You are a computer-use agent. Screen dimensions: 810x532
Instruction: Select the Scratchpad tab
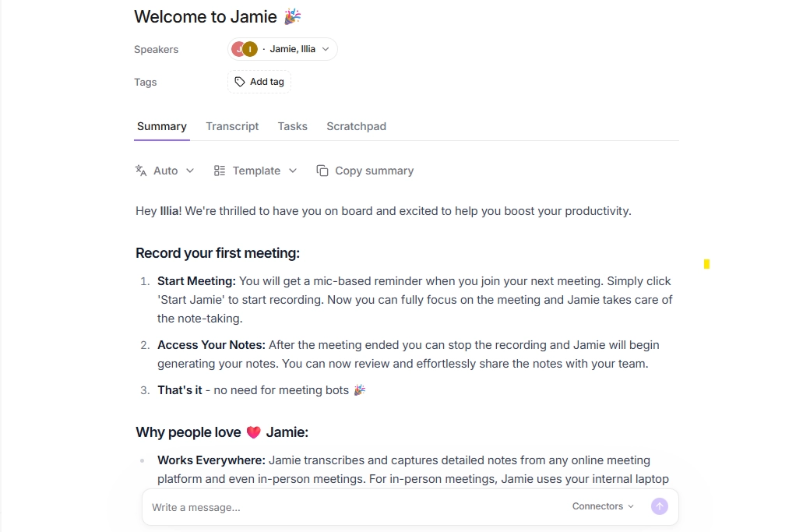pos(356,126)
